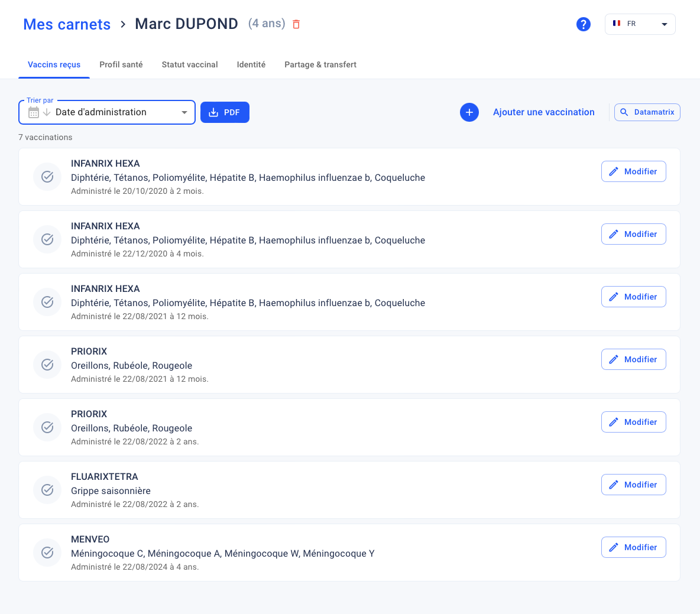
Task: Open the Trier par Date d'administration dropdown
Action: 107,112
